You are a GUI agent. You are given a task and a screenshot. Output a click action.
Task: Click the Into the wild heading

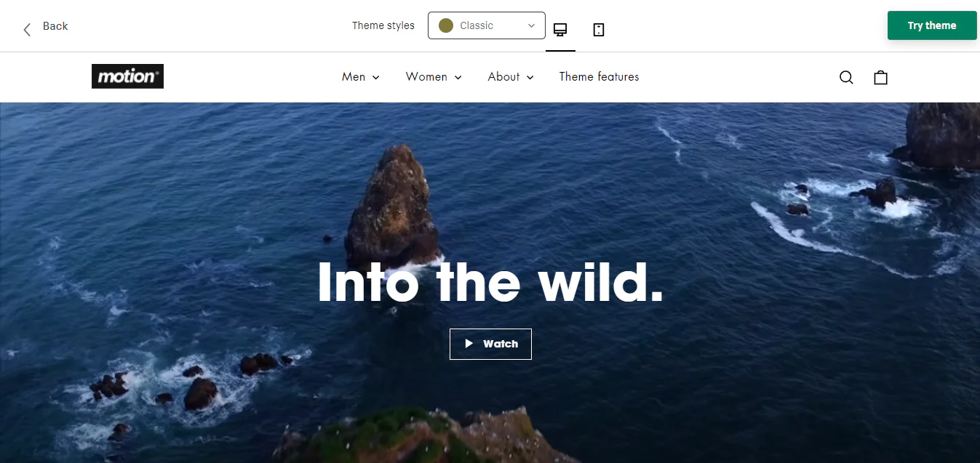coord(490,283)
